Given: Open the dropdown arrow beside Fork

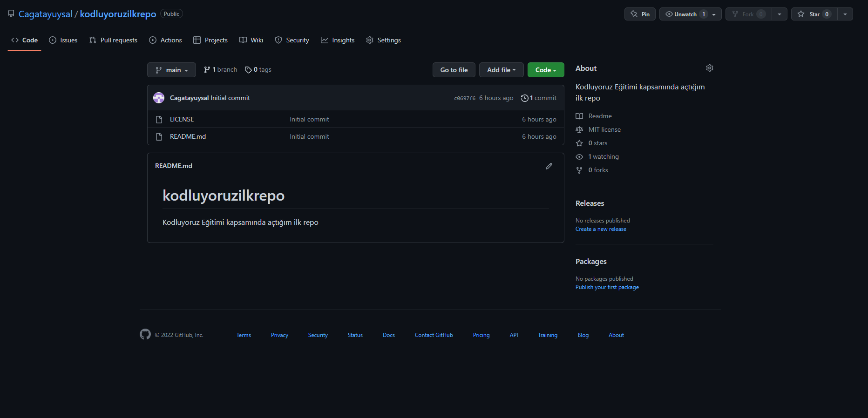Looking at the screenshot, I should 780,14.
